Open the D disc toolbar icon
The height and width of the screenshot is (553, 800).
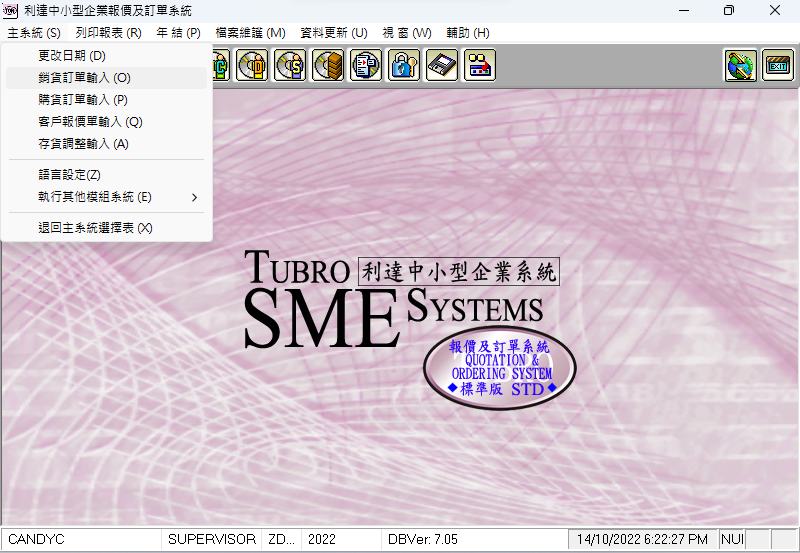(252, 65)
